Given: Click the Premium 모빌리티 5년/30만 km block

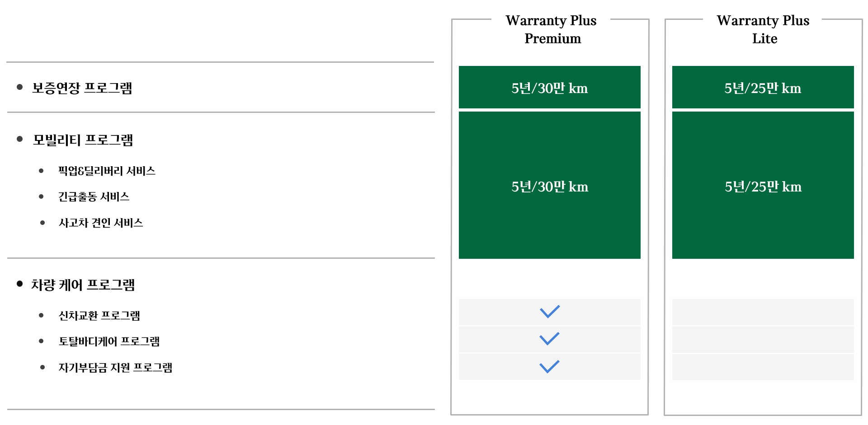Looking at the screenshot, I should click(x=550, y=186).
